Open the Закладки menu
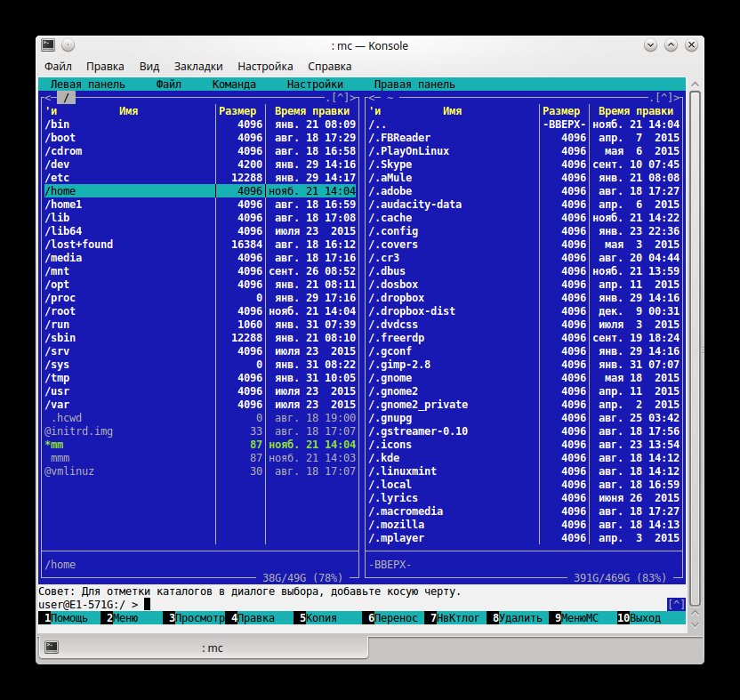This screenshot has width=740, height=700. pyautogui.click(x=198, y=67)
